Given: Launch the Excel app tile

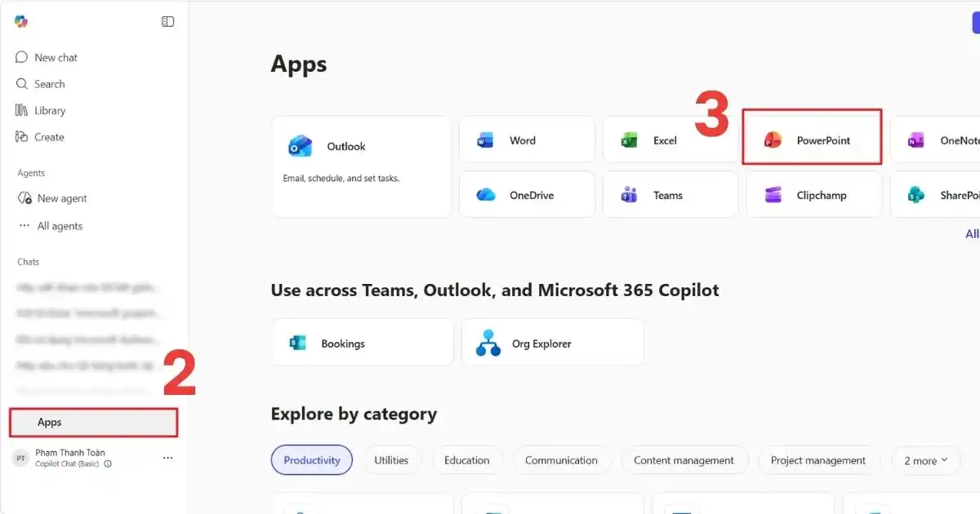Looking at the screenshot, I should pyautogui.click(x=670, y=140).
